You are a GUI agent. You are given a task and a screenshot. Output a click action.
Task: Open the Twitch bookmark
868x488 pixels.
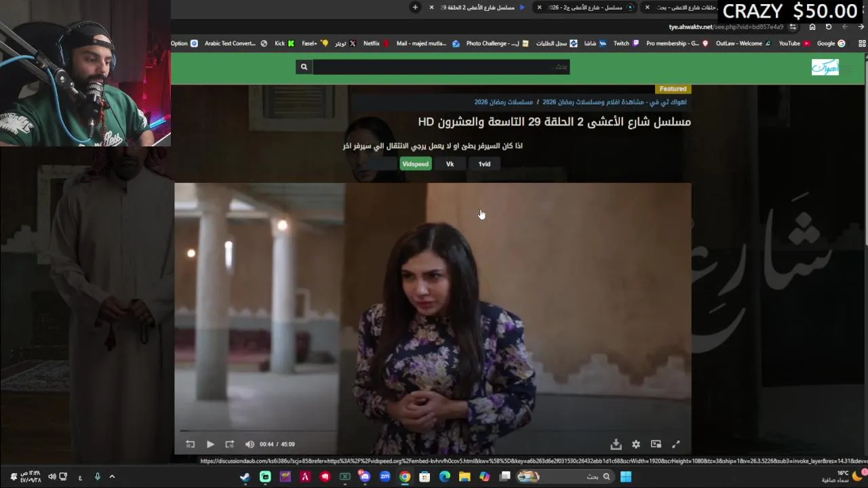pos(626,43)
